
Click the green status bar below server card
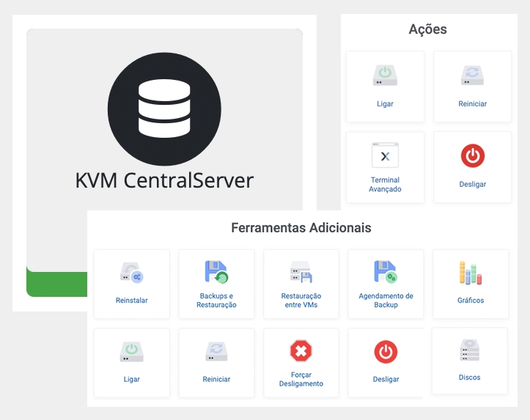click(x=56, y=283)
